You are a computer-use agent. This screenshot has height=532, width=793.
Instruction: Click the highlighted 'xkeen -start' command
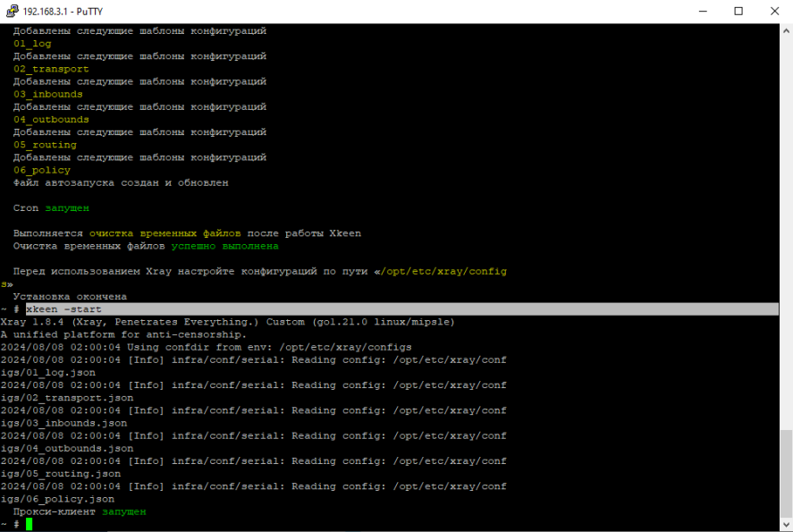[63, 309]
